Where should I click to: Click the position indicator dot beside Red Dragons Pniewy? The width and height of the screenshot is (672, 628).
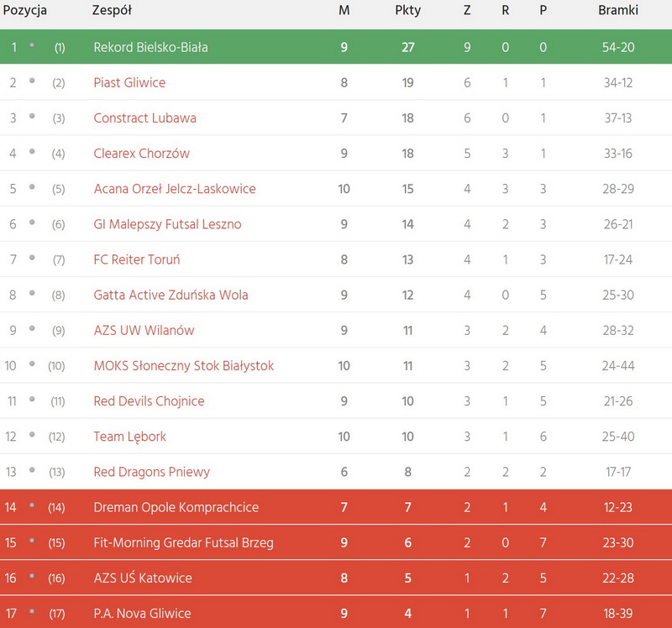pyautogui.click(x=32, y=470)
